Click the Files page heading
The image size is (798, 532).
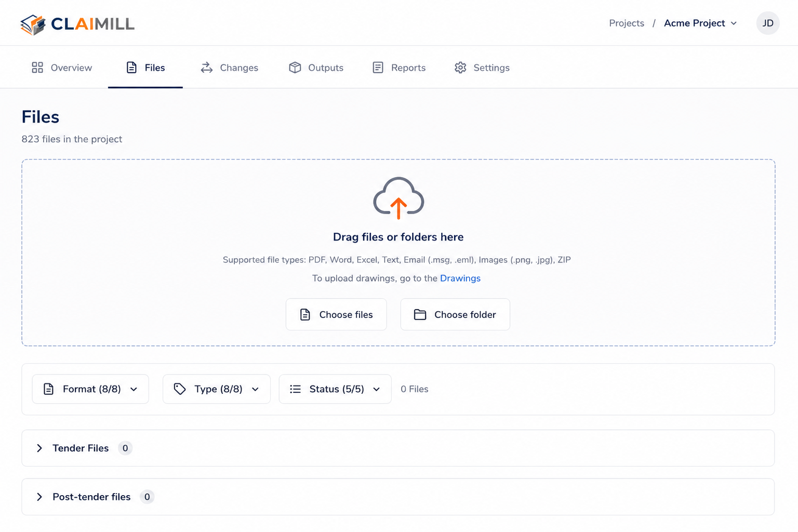[x=41, y=117]
